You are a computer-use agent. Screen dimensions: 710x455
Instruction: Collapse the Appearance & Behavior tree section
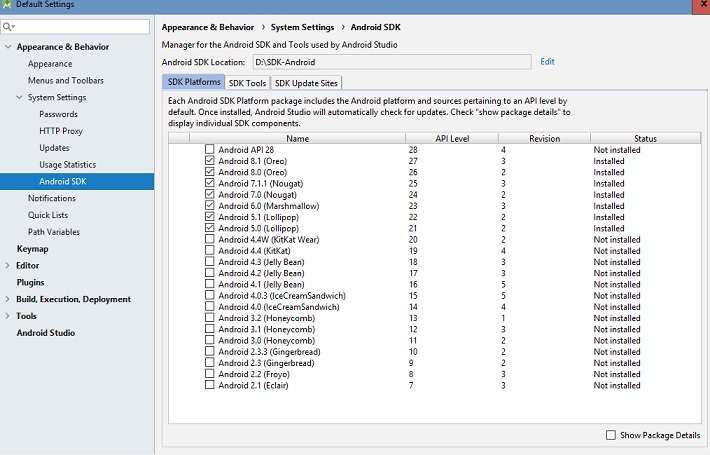point(8,47)
